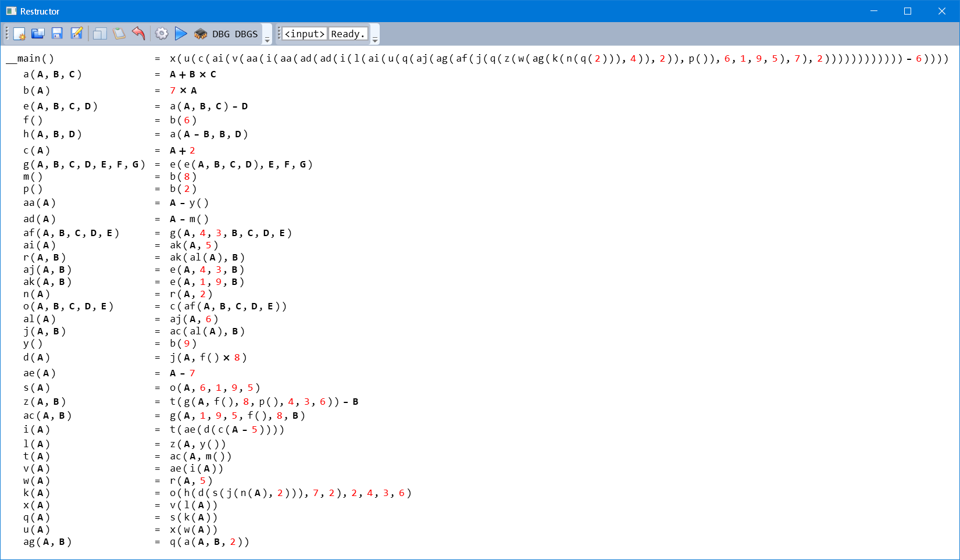Click the Ready. status box
This screenshot has height=560, width=960.
[x=348, y=34]
